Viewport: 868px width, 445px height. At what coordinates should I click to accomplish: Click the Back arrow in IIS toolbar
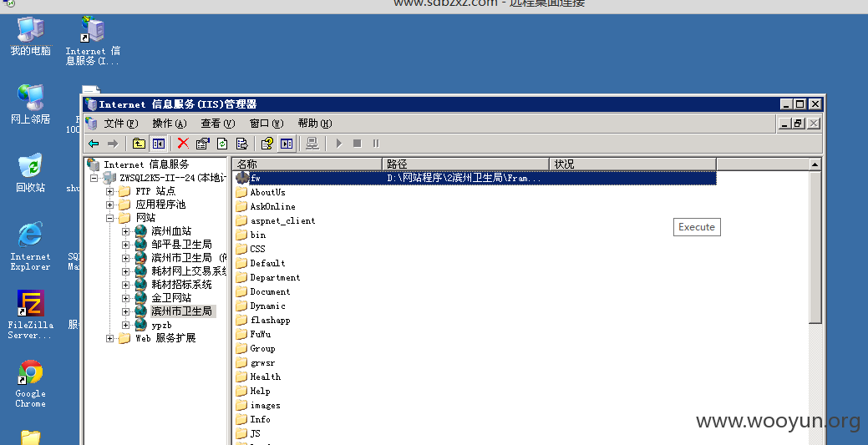(94, 144)
